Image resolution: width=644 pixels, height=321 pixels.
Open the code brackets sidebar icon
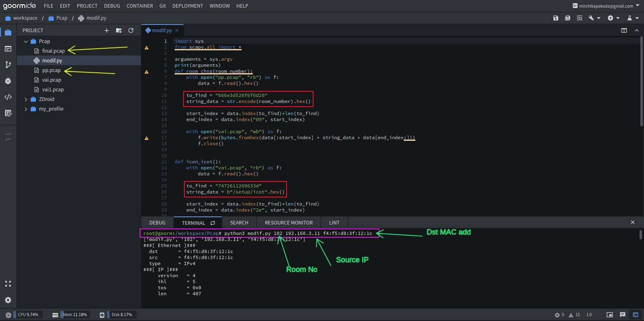coord(8,97)
